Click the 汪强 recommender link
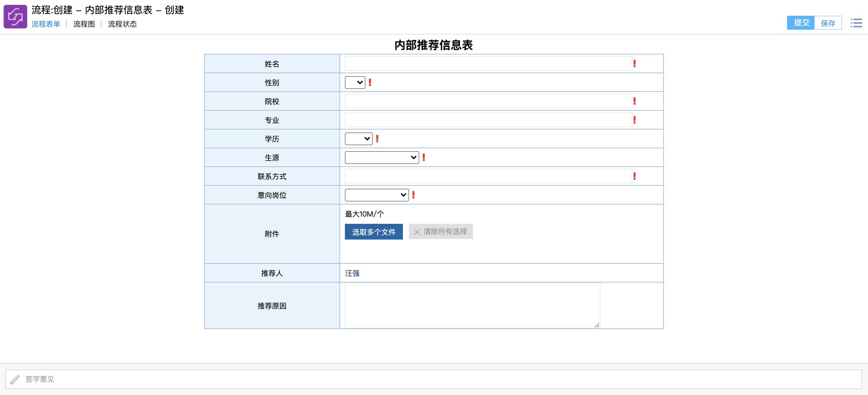The width and height of the screenshot is (868, 395). [352, 273]
